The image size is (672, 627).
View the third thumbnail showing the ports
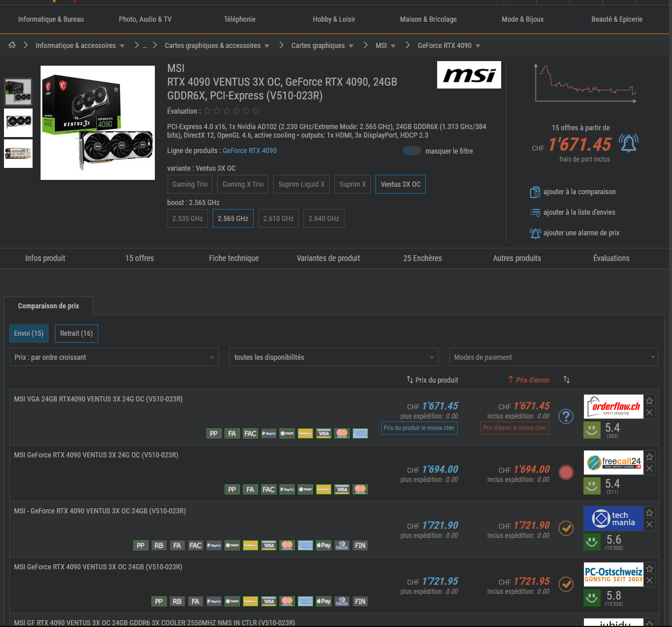[x=18, y=153]
